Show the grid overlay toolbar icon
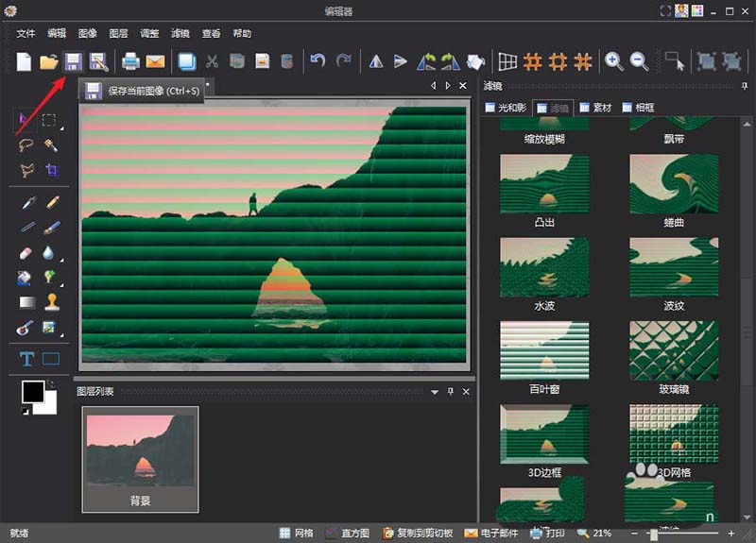The width and height of the screenshot is (756, 543). (x=507, y=61)
